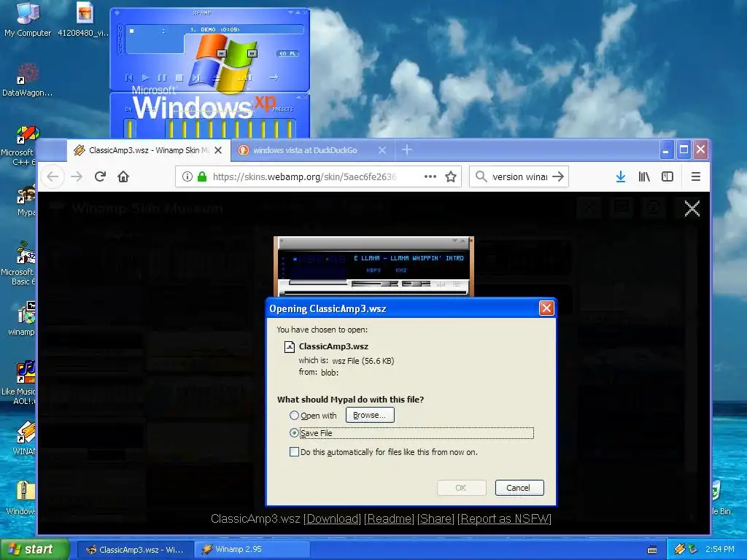This screenshot has height=560, width=747.
Task: Show site information via the info icon
Action: (187, 176)
